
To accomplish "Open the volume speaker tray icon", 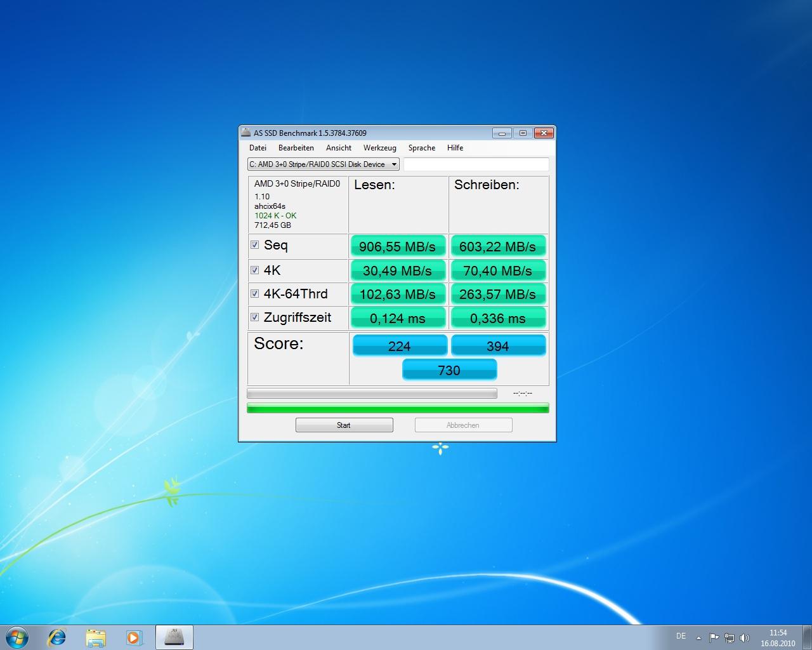I will coord(745,637).
